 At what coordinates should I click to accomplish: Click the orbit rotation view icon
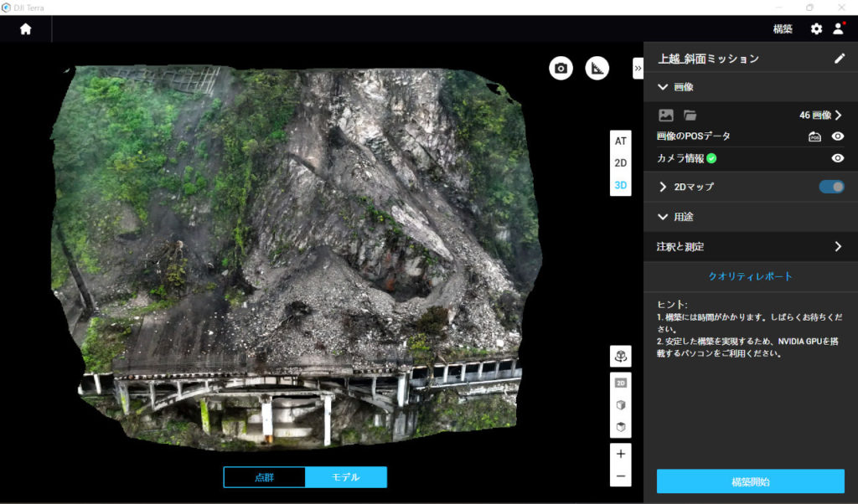pos(620,356)
